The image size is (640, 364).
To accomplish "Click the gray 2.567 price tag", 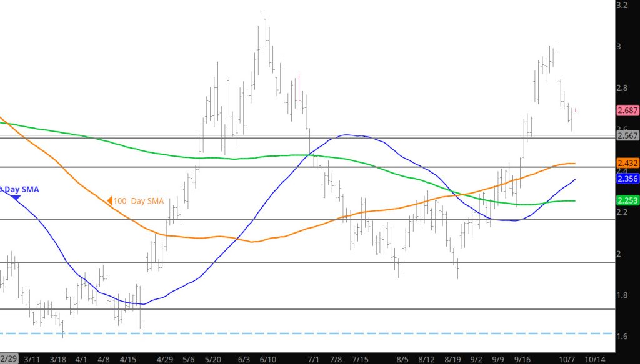I will click(x=627, y=135).
